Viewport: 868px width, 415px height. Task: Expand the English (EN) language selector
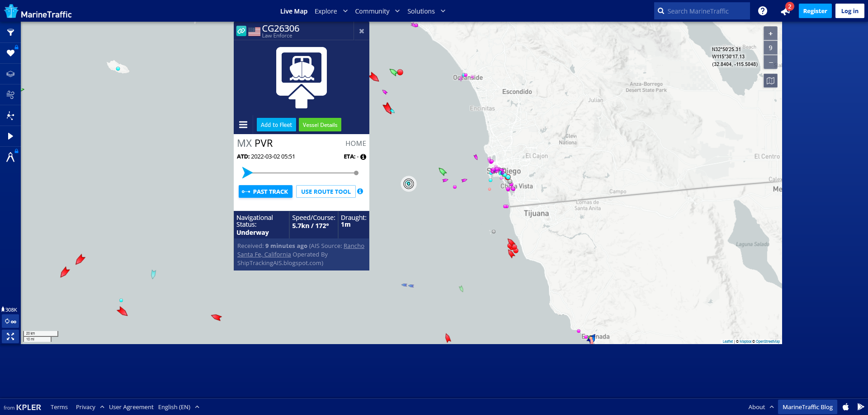tap(179, 407)
